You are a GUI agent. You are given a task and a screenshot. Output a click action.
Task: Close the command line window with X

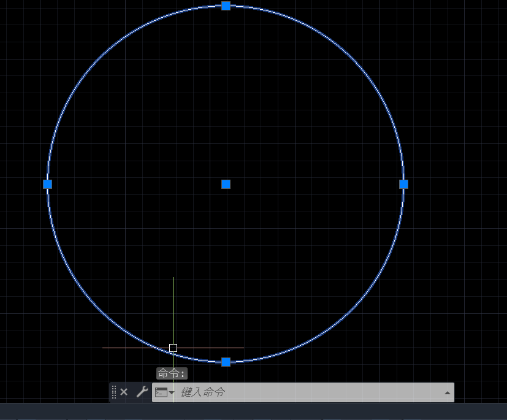coord(124,392)
